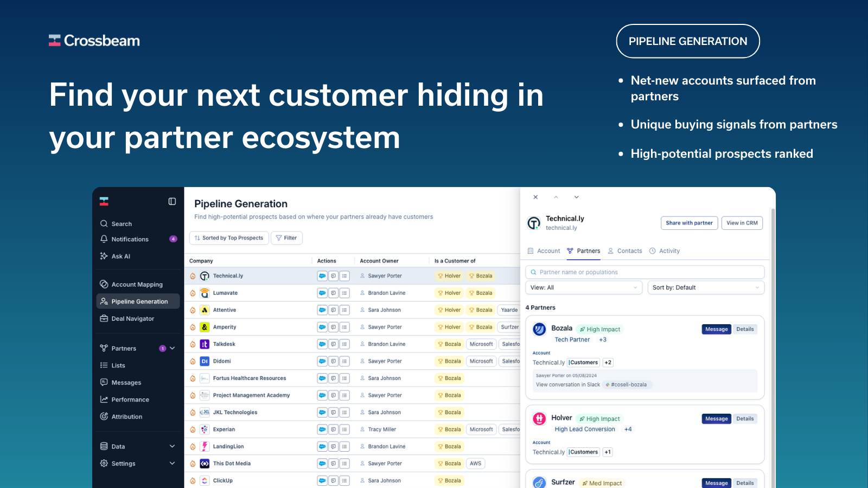Expand the Settings section chevron
Viewport: 868px width, 488px height.
[x=173, y=464]
